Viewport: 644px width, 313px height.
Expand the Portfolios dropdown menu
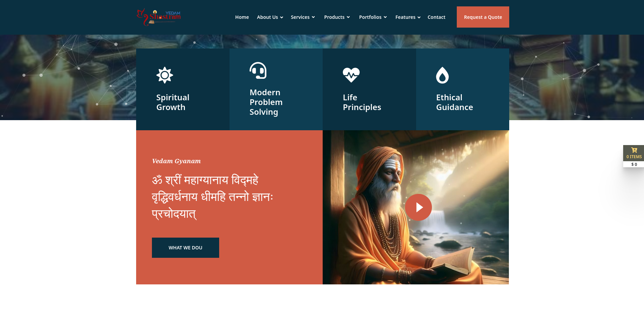373,17
